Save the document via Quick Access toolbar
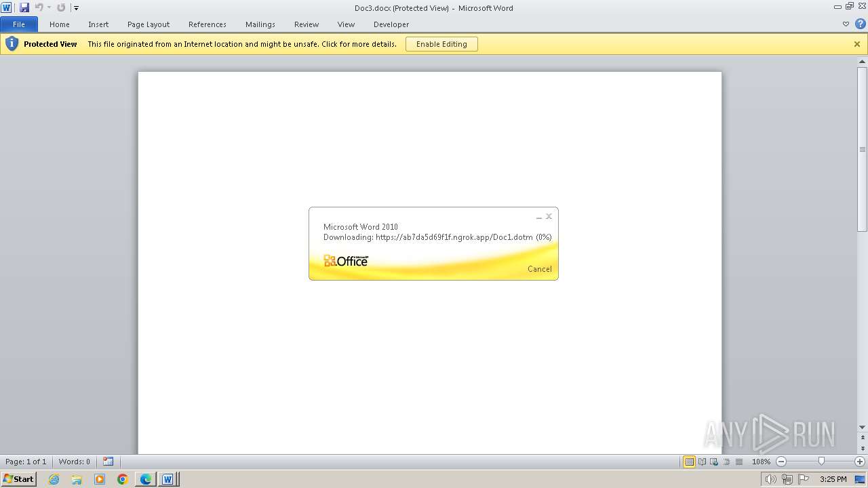The image size is (868, 488). pos(24,7)
